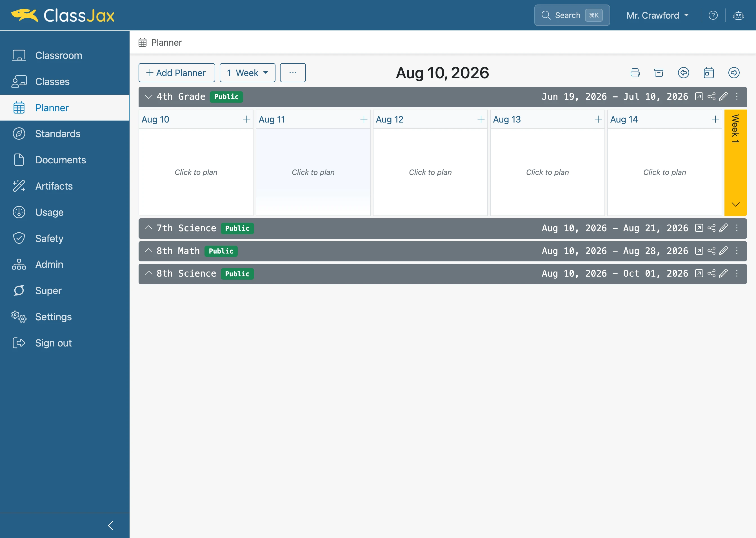Expand the 7th Science planner
The image size is (756, 538).
point(148,228)
